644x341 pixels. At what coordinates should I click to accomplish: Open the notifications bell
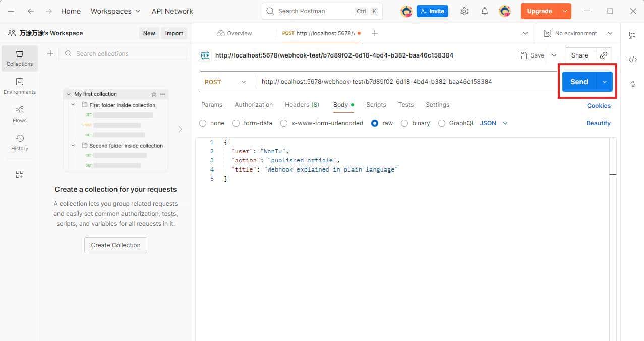pos(484,11)
